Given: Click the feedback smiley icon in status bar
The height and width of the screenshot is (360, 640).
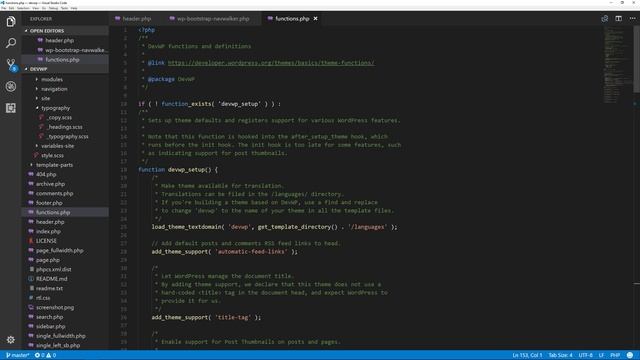Looking at the screenshot, I should coord(630,355).
